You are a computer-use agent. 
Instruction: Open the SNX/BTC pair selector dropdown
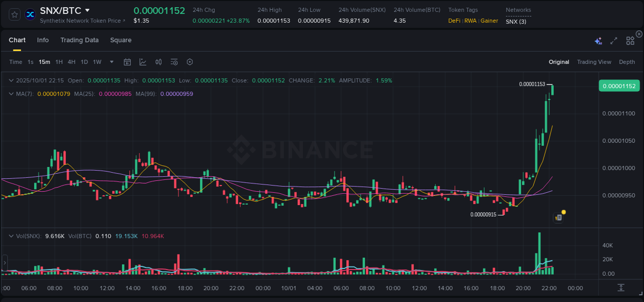coord(88,10)
